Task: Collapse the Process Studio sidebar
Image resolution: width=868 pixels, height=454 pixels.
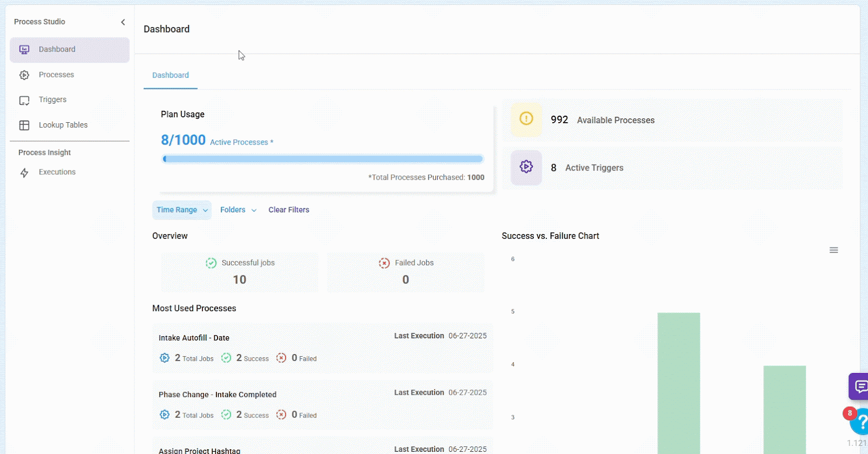Action: [x=123, y=22]
